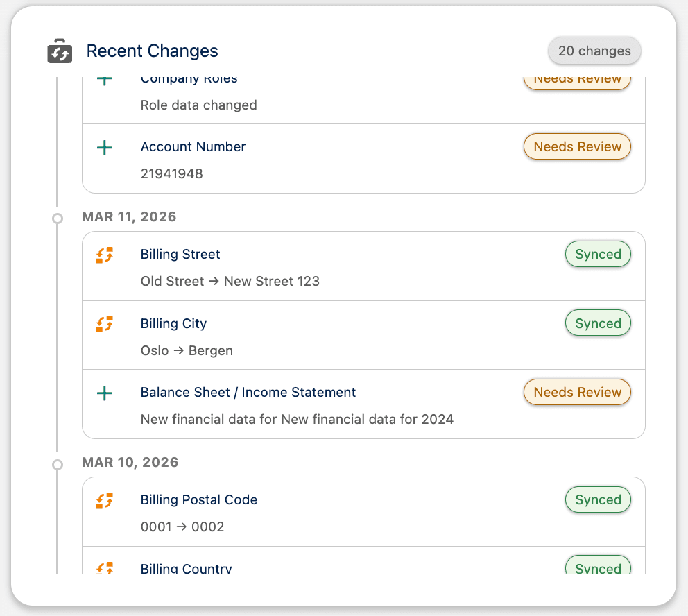Click the Synced badge for Billing City
This screenshot has width=688, height=616.
click(x=598, y=323)
